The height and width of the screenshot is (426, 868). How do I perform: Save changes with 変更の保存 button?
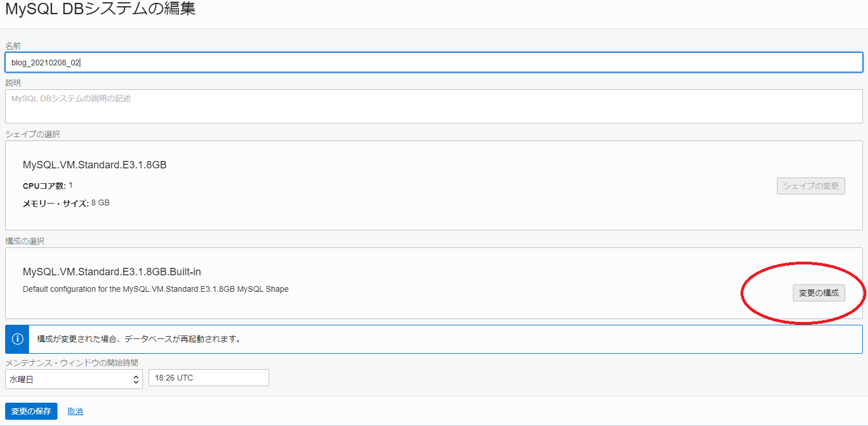pyautogui.click(x=31, y=411)
